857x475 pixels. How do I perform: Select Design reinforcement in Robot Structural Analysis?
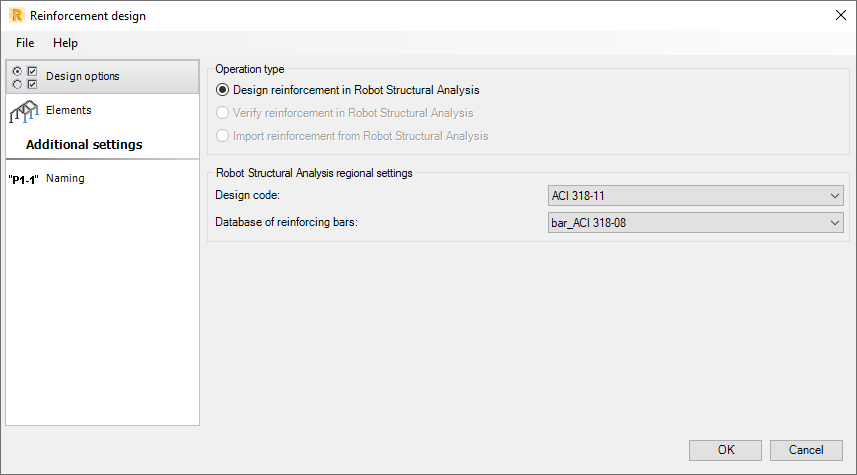[223, 90]
